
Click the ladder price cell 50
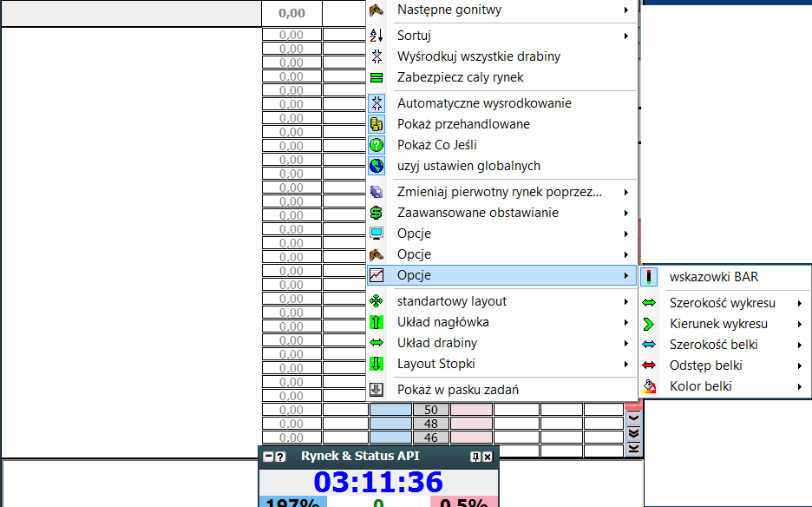point(431,410)
